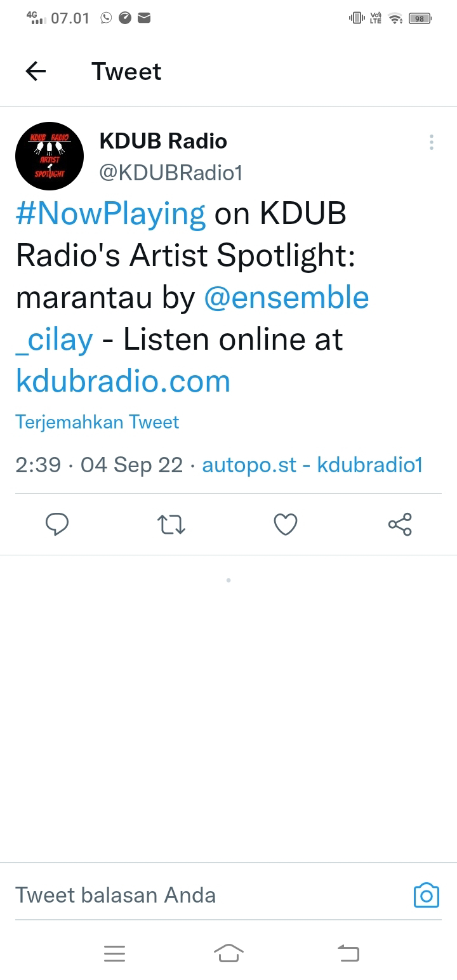This screenshot has width=457, height=980.
Task: Tap the @KDUBRadio1 handle
Action: [171, 173]
